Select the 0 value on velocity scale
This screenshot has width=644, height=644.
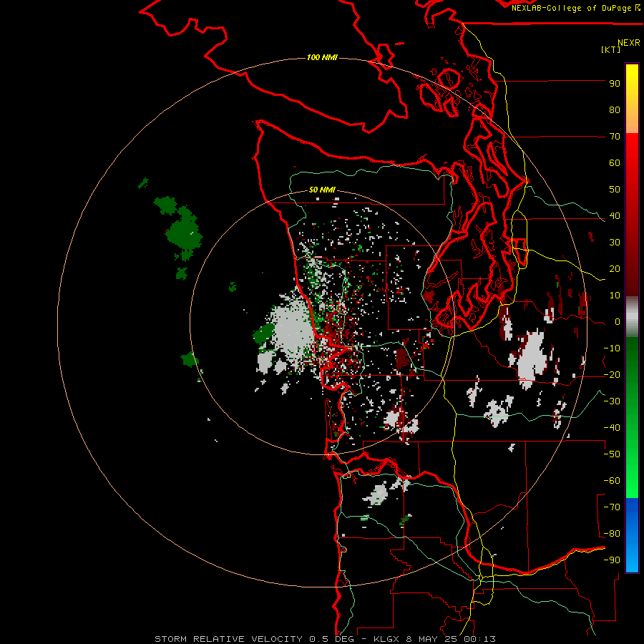[618, 321]
